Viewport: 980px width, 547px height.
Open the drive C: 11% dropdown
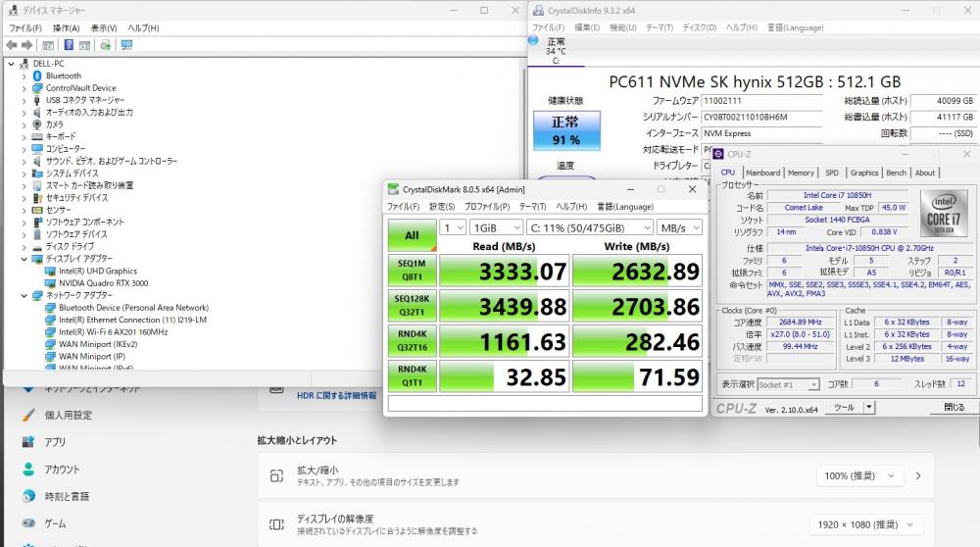[590, 227]
